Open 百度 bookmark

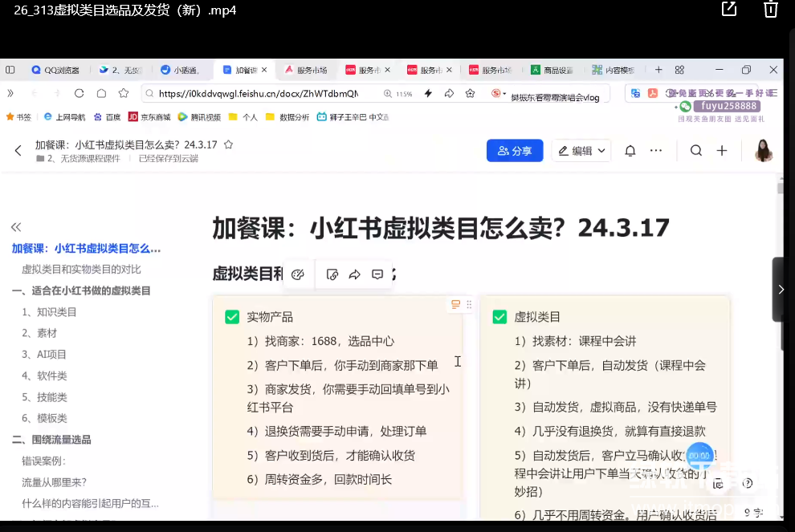(x=107, y=117)
